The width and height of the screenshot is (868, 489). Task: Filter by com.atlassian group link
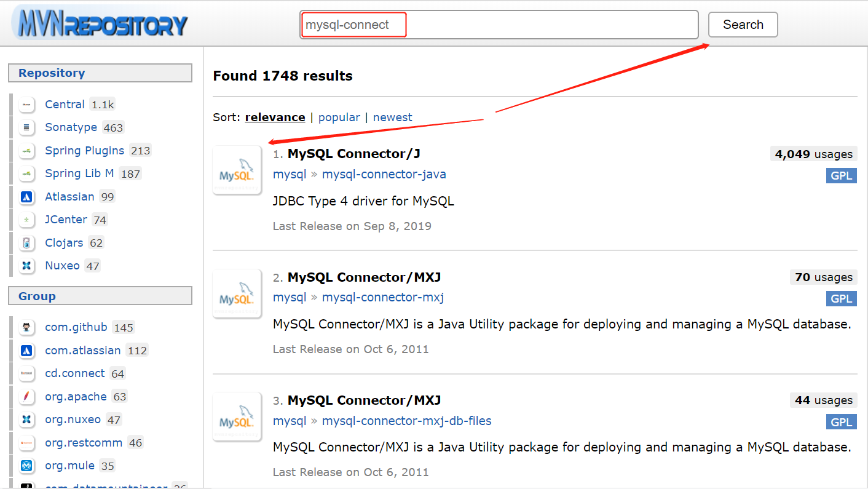pyautogui.click(x=83, y=351)
